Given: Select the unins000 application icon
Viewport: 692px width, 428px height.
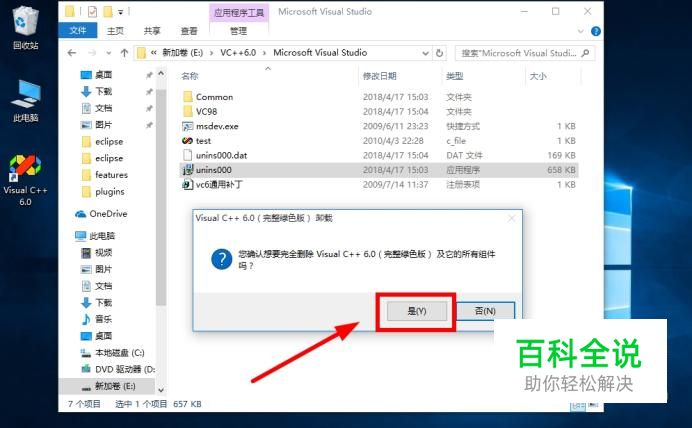Looking at the screenshot, I should (188, 170).
